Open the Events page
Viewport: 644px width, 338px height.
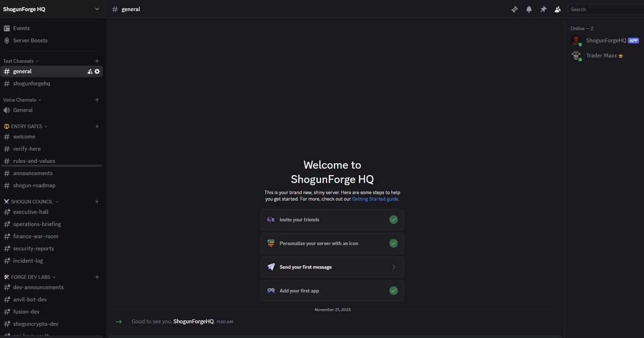pyautogui.click(x=21, y=28)
